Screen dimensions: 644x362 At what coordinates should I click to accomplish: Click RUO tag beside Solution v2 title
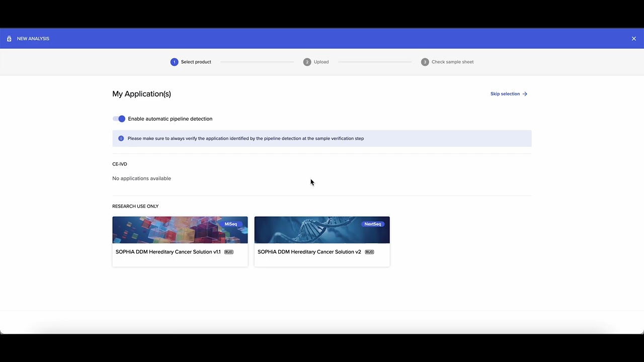369,252
